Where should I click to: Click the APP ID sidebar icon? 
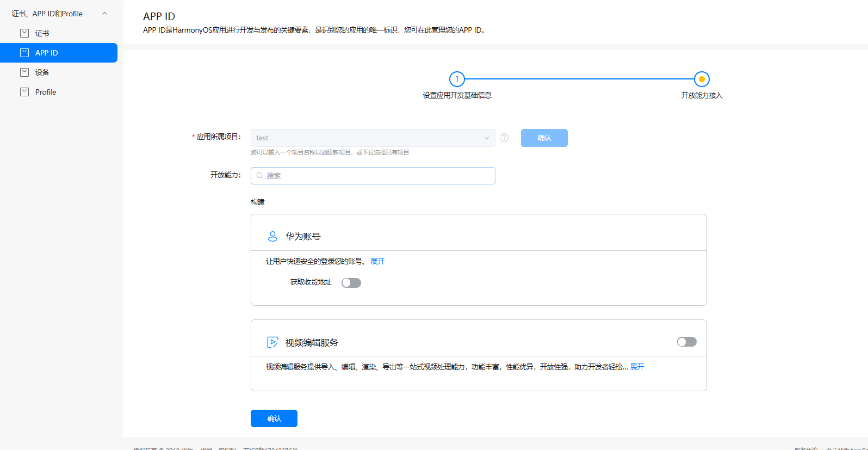(24, 53)
